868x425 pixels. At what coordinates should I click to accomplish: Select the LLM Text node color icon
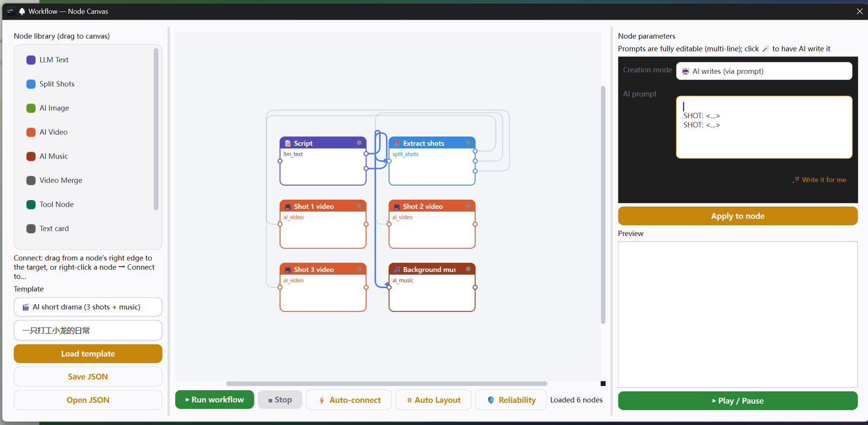tap(31, 60)
